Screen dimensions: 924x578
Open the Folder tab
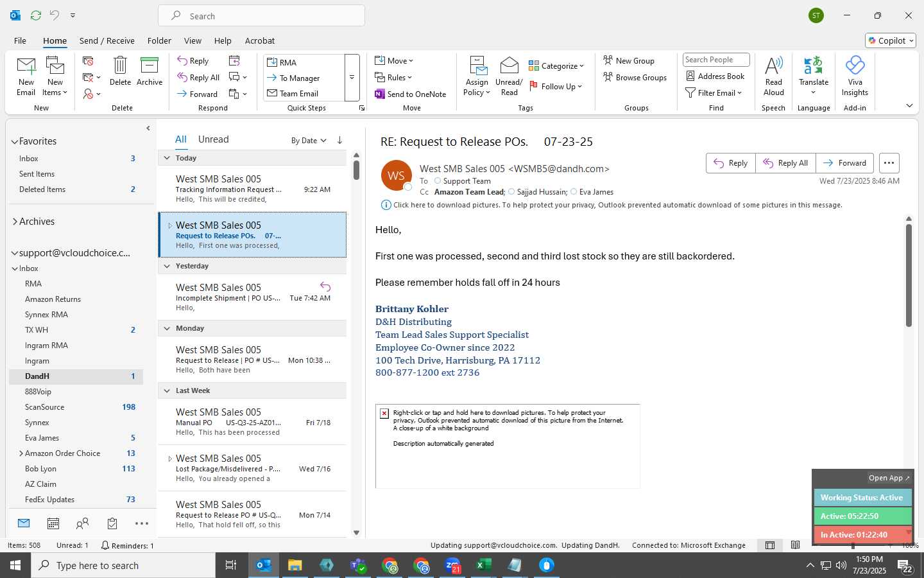[x=159, y=40]
